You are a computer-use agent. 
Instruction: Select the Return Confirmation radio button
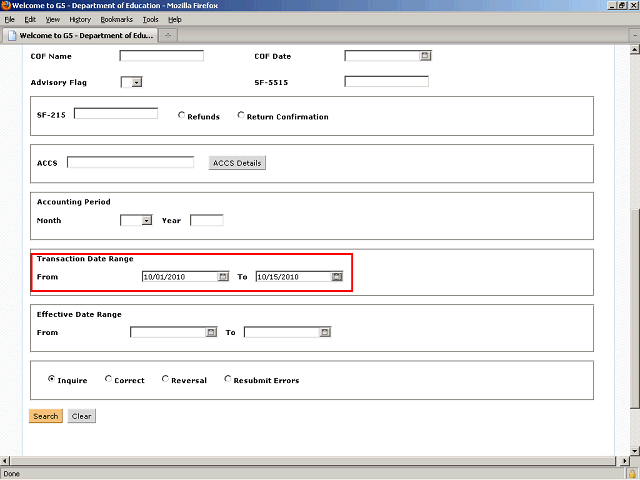click(x=241, y=115)
